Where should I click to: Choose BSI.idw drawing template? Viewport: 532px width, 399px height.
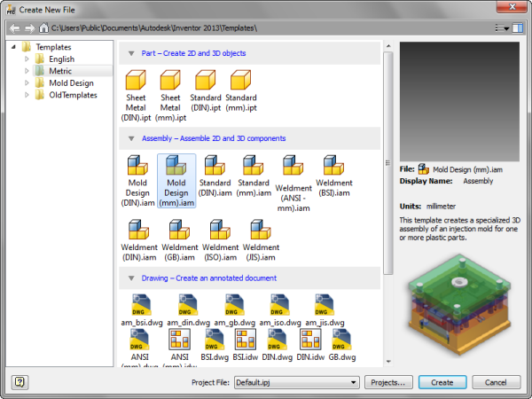click(x=246, y=346)
